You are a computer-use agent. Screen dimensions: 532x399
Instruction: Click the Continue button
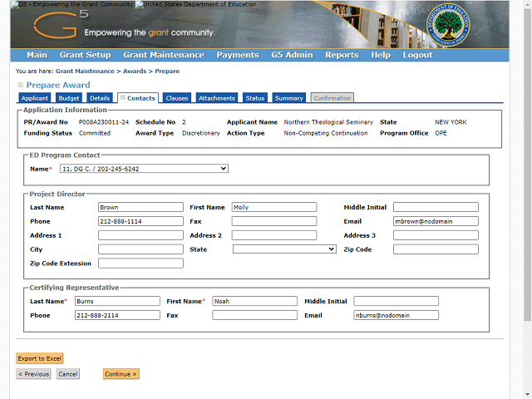click(121, 374)
